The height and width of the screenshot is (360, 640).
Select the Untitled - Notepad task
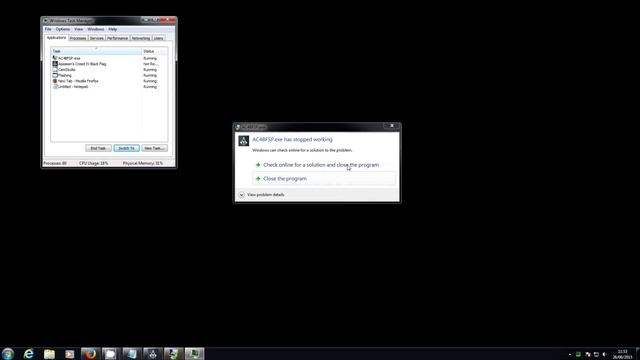[x=109, y=87]
